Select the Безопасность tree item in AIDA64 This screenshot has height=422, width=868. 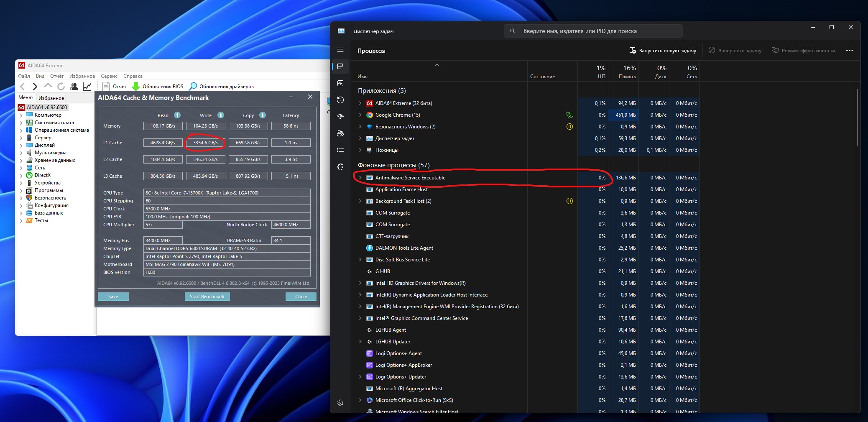coord(50,198)
